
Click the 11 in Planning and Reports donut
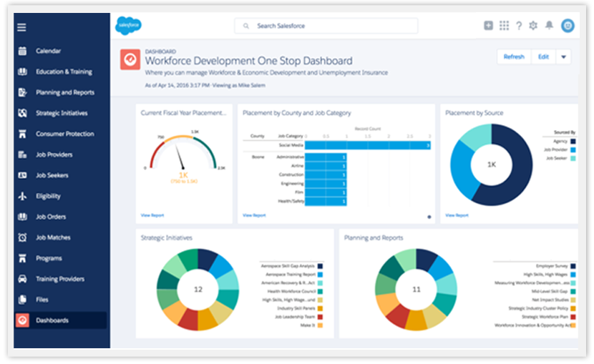(417, 290)
